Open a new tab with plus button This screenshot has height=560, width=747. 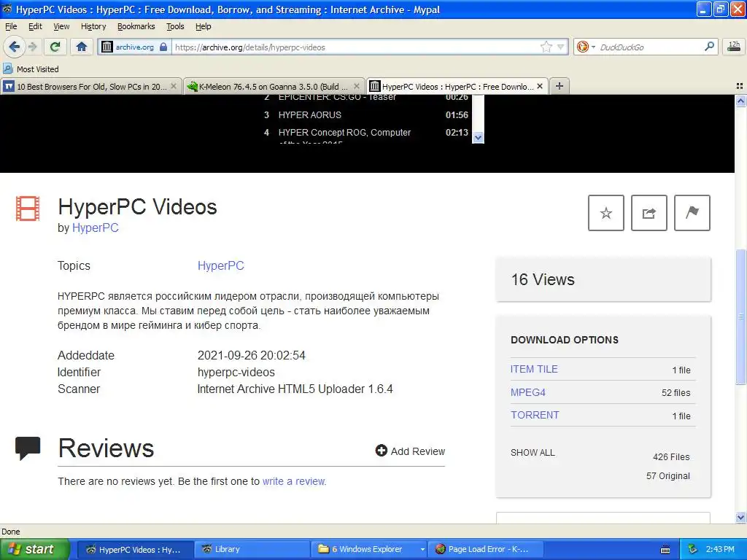560,86
